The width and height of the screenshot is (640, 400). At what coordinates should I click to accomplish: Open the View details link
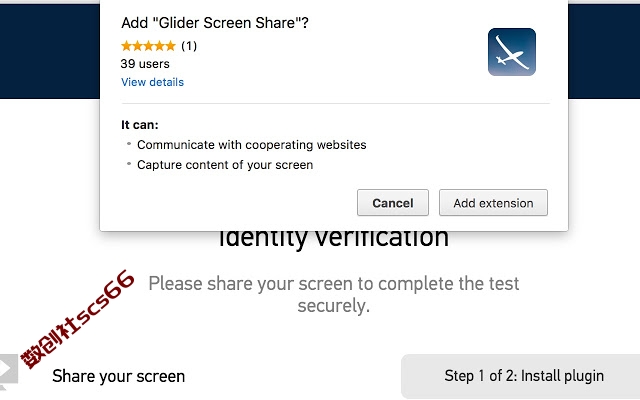coord(152,82)
